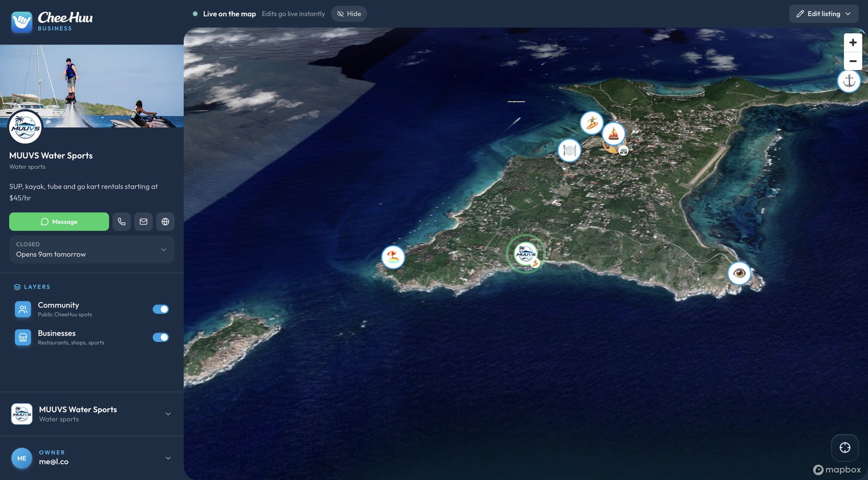Click 'Edits go live instantly' text
Image resolution: width=868 pixels, height=480 pixels.
tap(293, 14)
